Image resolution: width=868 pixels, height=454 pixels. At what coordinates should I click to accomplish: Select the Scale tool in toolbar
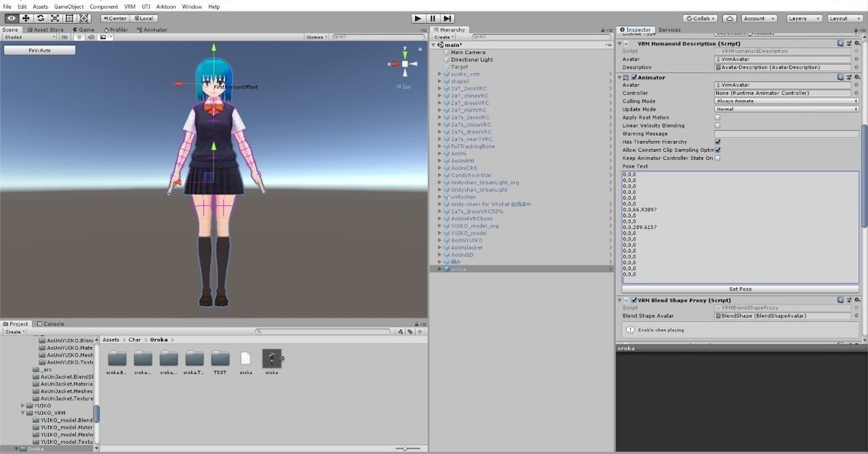click(x=54, y=18)
